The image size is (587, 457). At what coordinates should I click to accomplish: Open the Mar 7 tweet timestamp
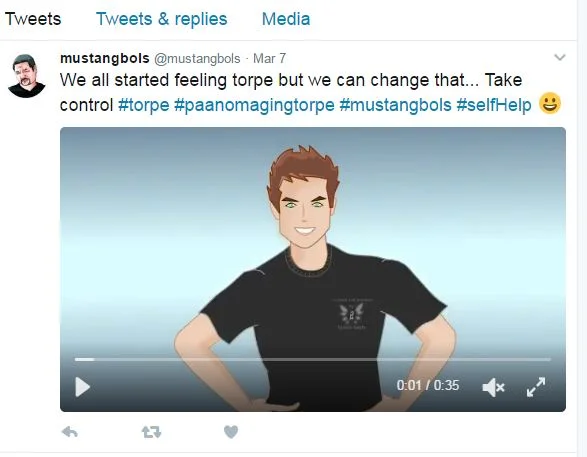[x=270, y=58]
